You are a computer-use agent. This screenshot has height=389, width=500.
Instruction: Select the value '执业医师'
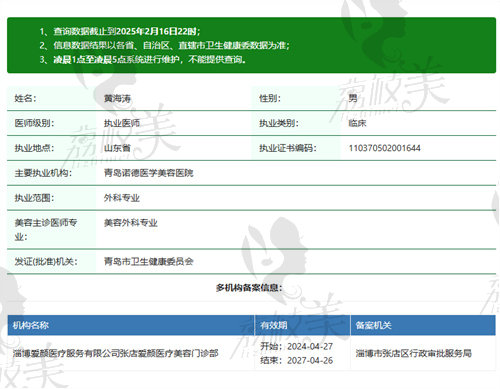[x=122, y=123]
